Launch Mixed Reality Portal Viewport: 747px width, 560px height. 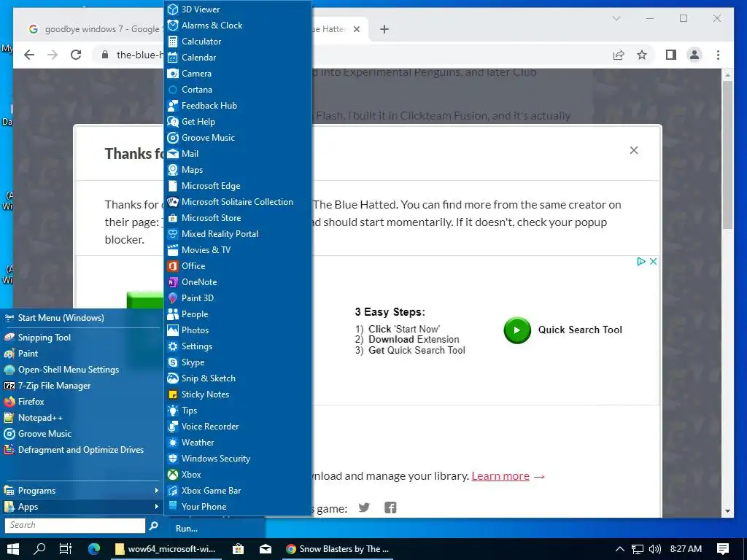pos(239,234)
